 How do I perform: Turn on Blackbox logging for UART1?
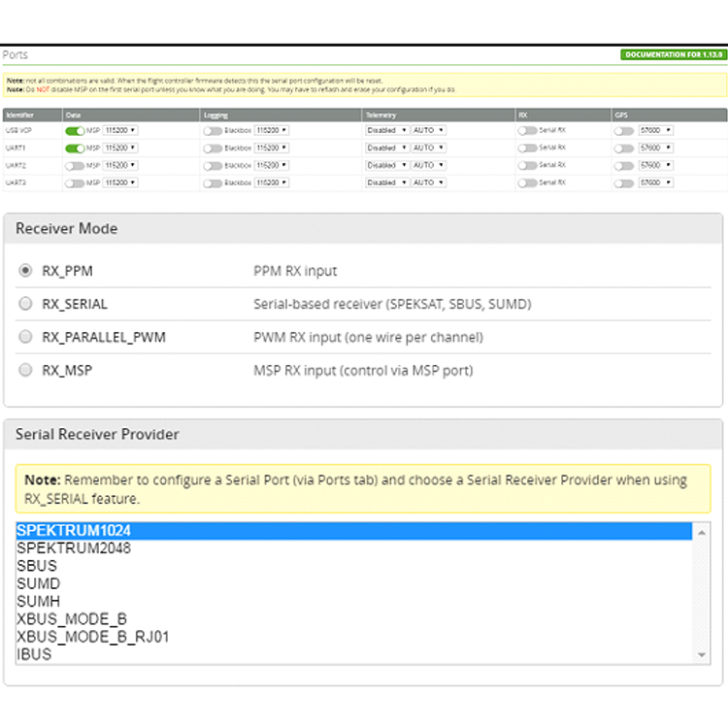(213, 148)
